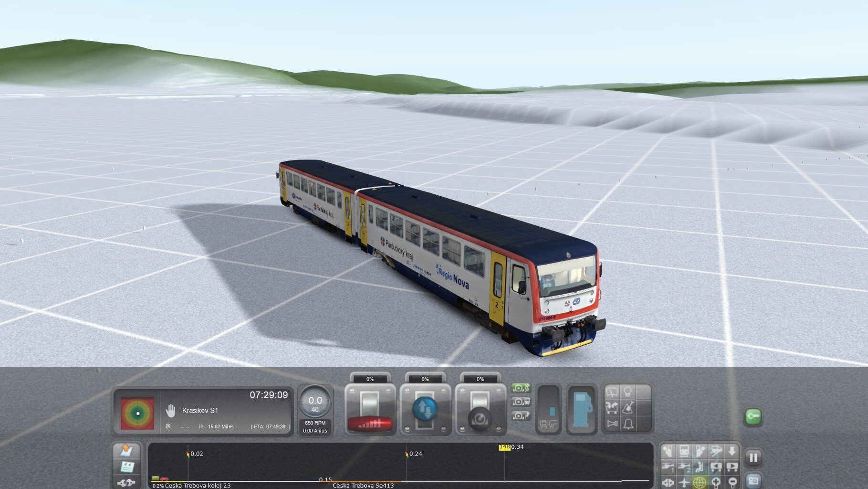Toggle the highlighted globe labels icon

700,482
